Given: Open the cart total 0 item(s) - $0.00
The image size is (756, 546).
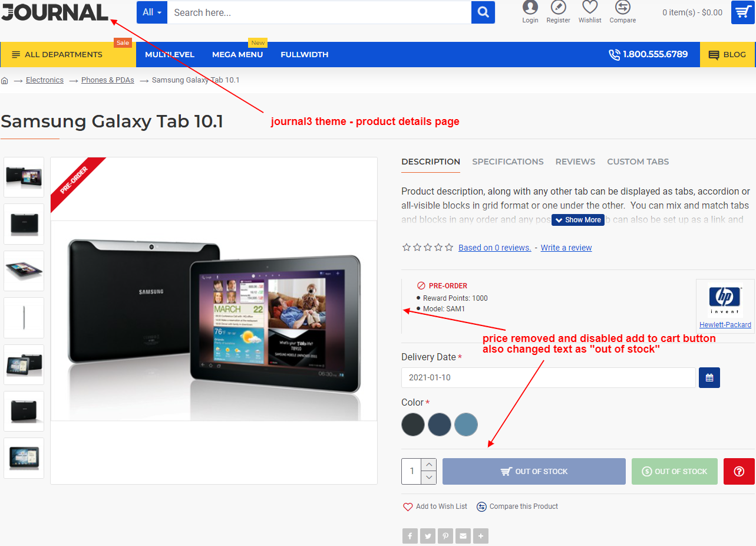Looking at the screenshot, I should tap(692, 12).
